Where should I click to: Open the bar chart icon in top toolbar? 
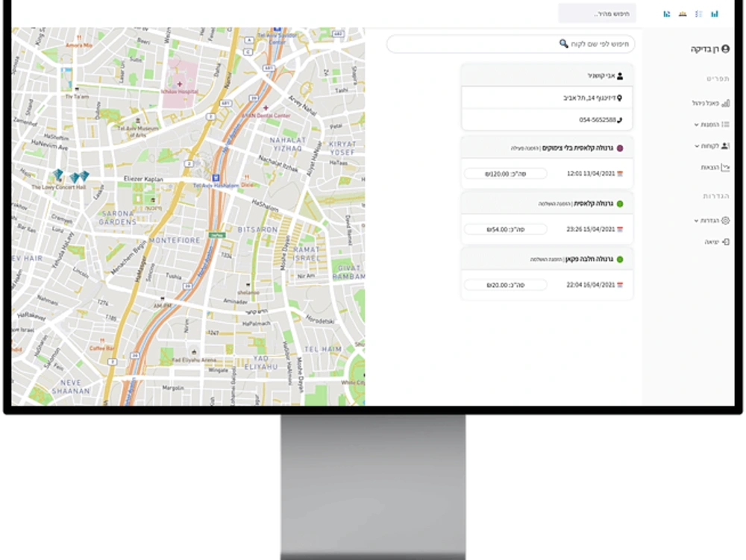(x=715, y=14)
